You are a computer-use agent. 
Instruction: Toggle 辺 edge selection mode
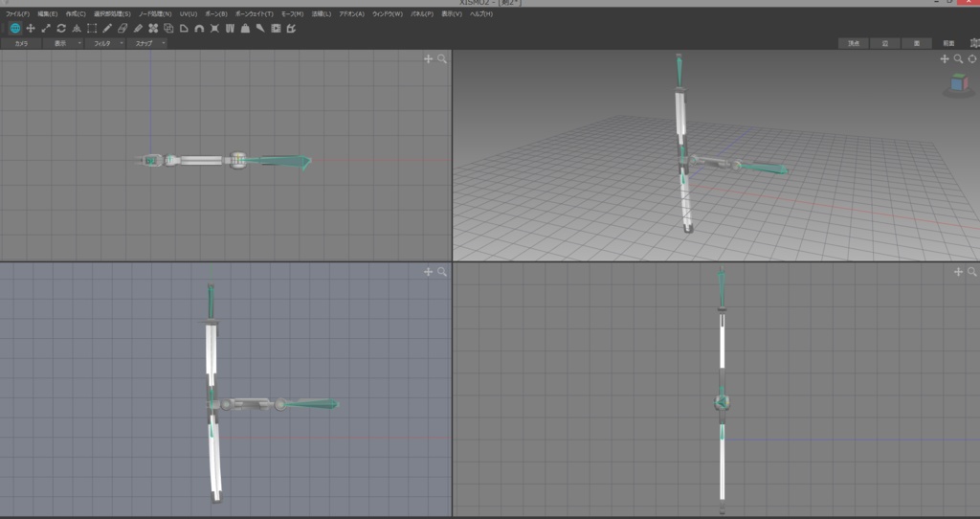click(x=885, y=43)
